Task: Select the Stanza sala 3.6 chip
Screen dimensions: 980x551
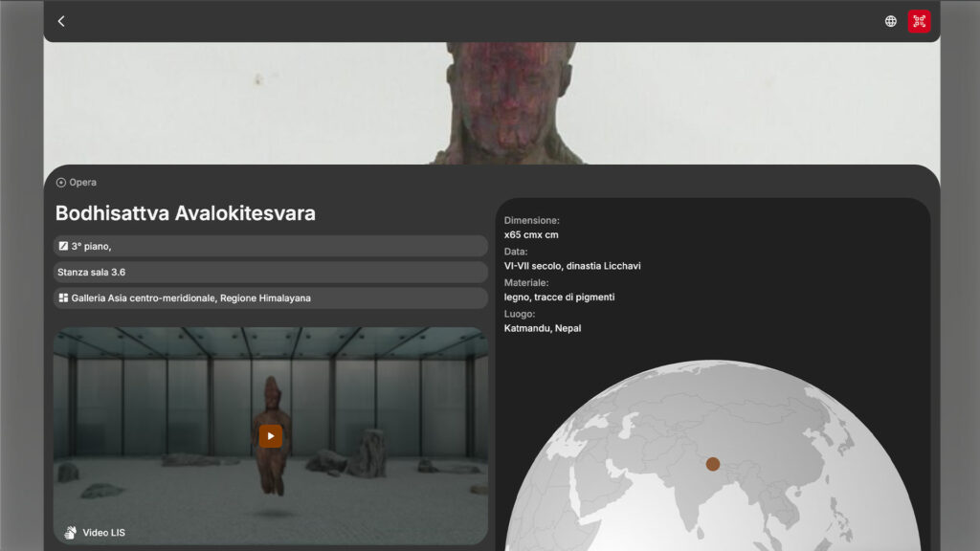Action: (x=271, y=273)
